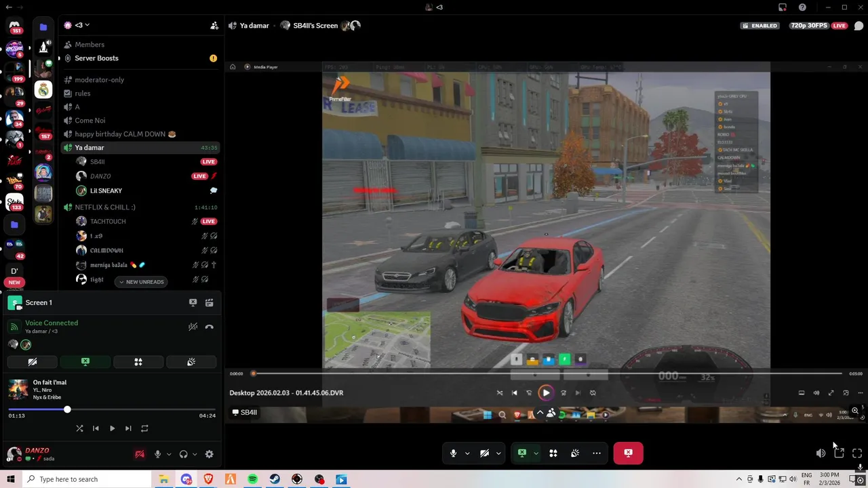
Task: Click the LIVE badge next to TACHTOUCH
Action: pyautogui.click(x=208, y=222)
